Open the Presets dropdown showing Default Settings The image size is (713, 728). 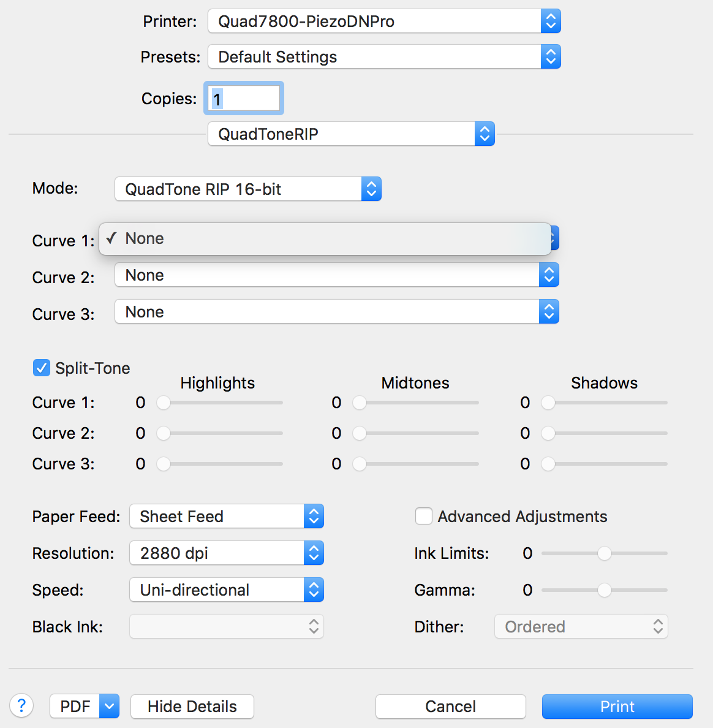pos(384,56)
